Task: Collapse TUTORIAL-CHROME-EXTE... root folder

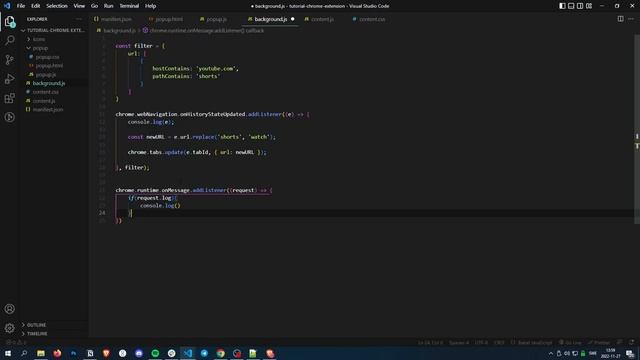Action: 54,30
